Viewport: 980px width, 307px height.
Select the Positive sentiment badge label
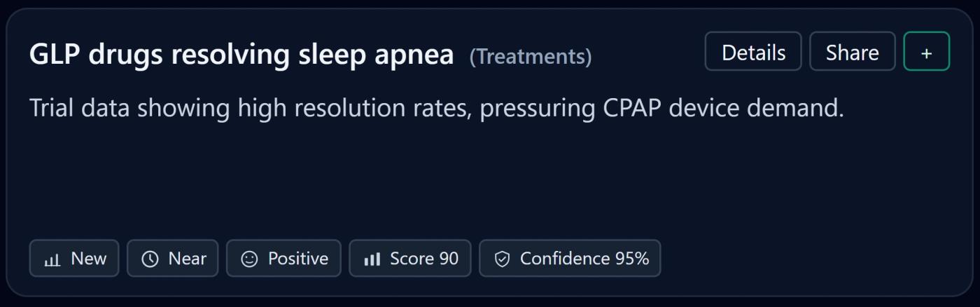[298, 259]
